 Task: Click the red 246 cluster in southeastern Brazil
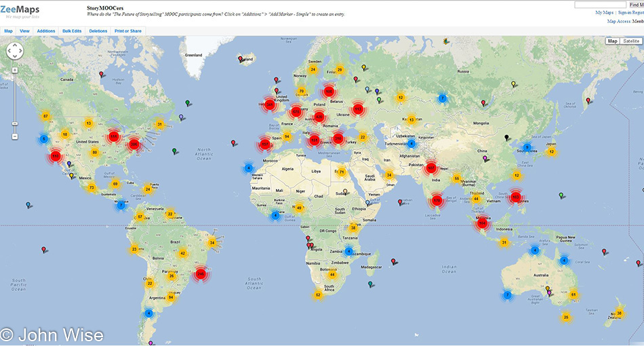coord(201,273)
